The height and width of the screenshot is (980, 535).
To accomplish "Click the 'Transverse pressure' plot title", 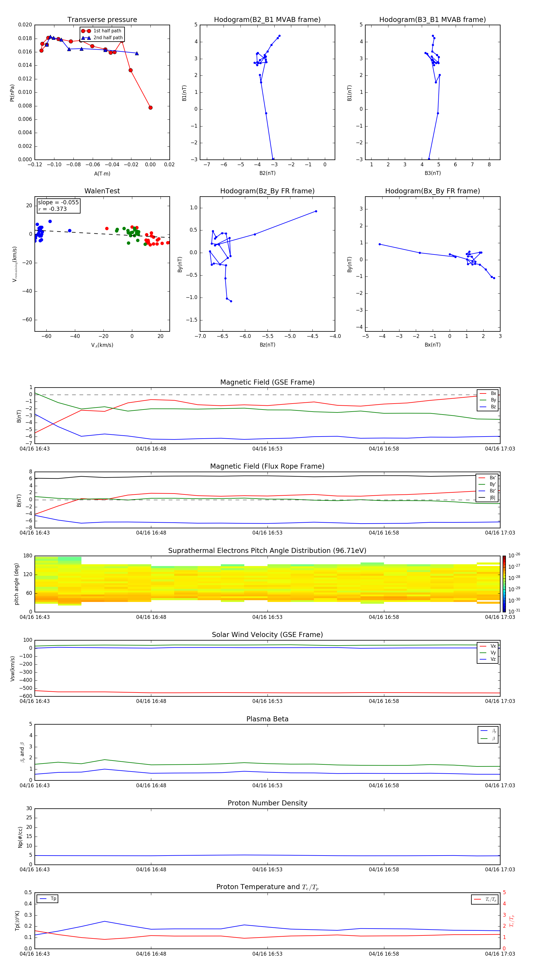I will [102, 20].
